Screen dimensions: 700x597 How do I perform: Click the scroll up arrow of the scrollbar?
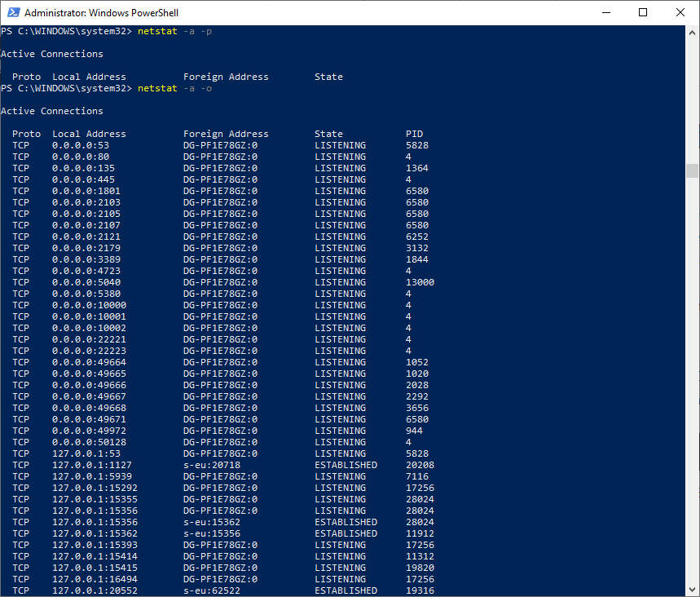click(x=693, y=32)
